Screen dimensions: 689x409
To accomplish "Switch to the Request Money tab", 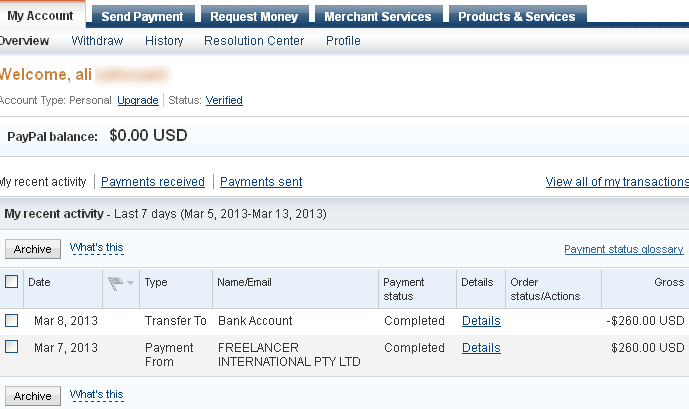I will click(x=255, y=16).
